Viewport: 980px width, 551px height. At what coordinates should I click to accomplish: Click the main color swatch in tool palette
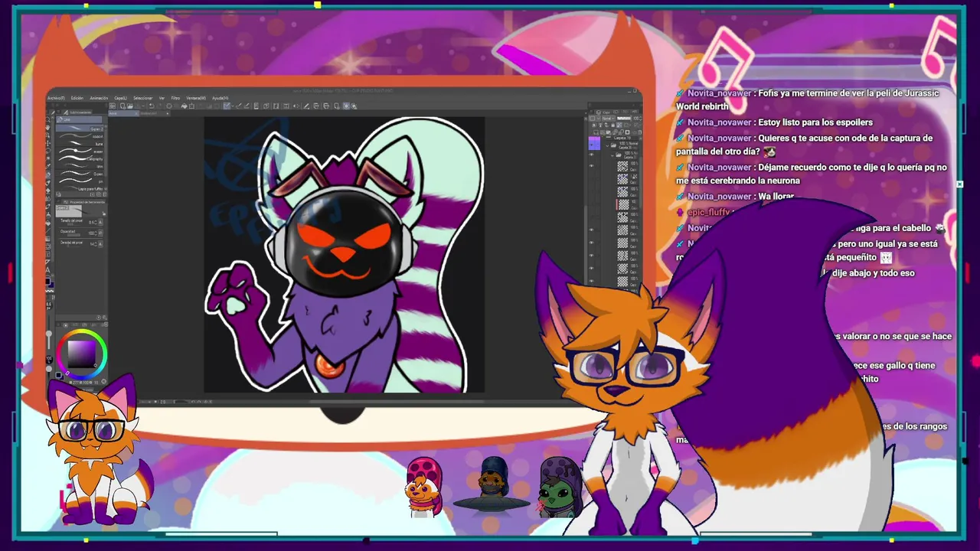pos(48,280)
